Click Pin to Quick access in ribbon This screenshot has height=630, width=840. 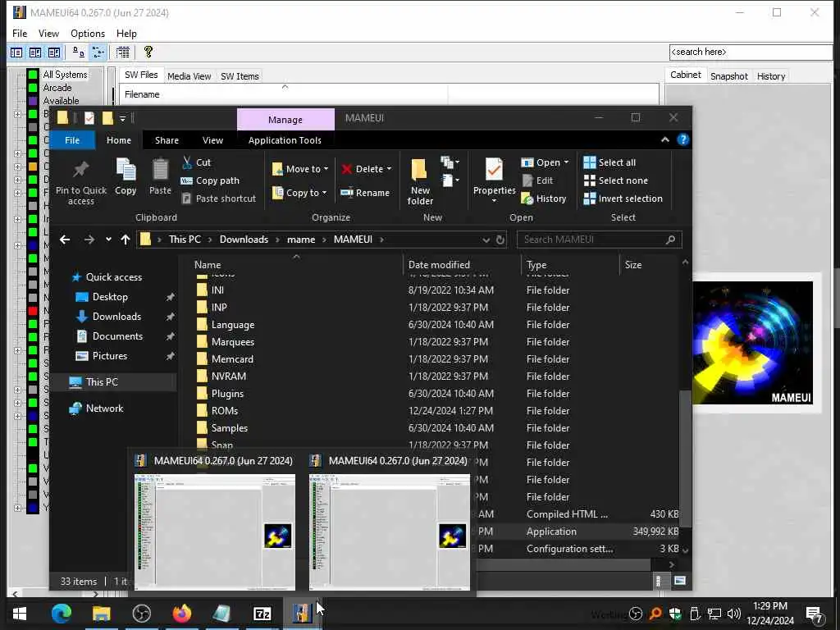(81, 183)
